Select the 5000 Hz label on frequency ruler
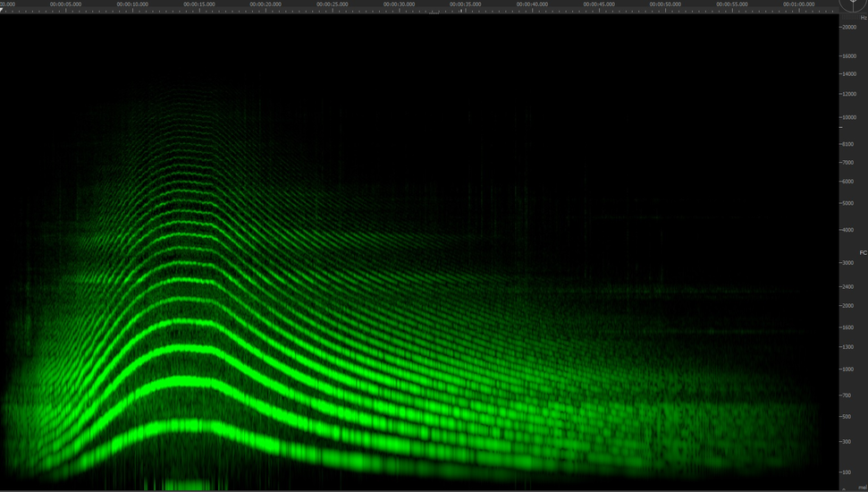 848,203
